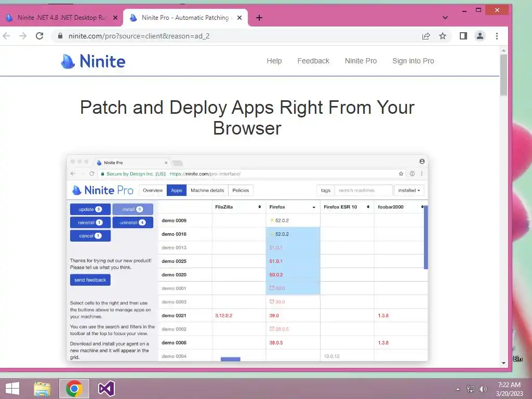Viewport: 532px width, 399px height.
Task: Open the Chrome profile menu
Action: click(x=480, y=36)
